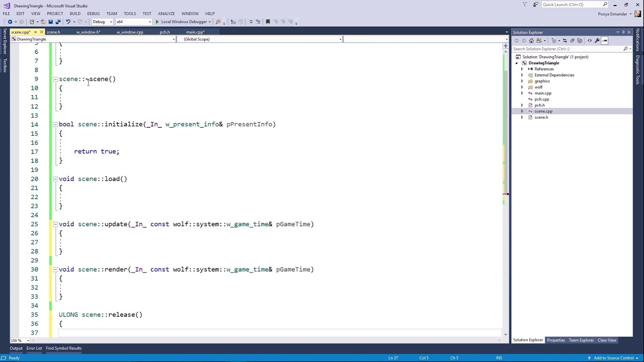Click the New Project toolbar icon
The image size is (644, 362).
32,22
